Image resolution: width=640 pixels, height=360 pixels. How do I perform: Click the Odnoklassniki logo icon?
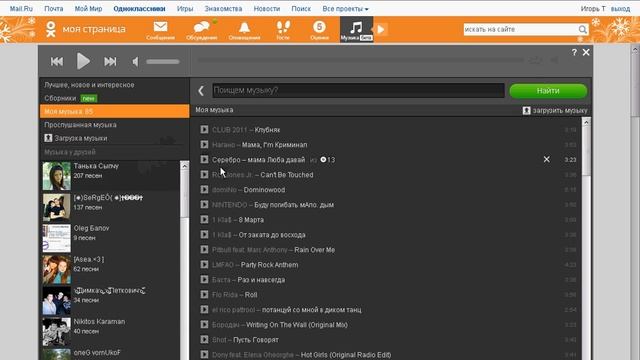51,29
